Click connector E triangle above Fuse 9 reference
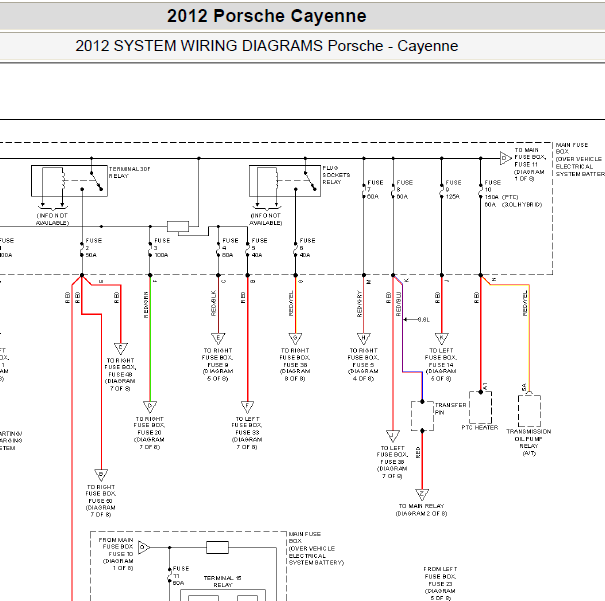605x601 pixels. pyautogui.click(x=218, y=338)
